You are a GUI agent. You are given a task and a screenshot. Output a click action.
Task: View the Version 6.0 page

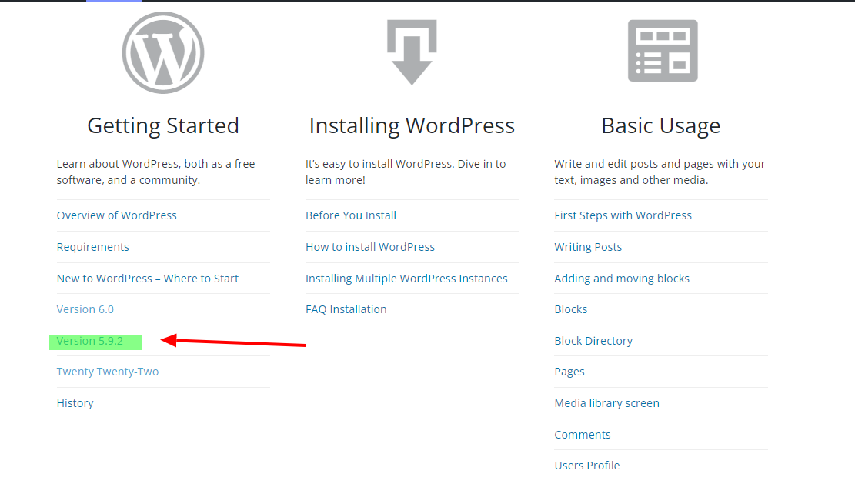coord(85,309)
